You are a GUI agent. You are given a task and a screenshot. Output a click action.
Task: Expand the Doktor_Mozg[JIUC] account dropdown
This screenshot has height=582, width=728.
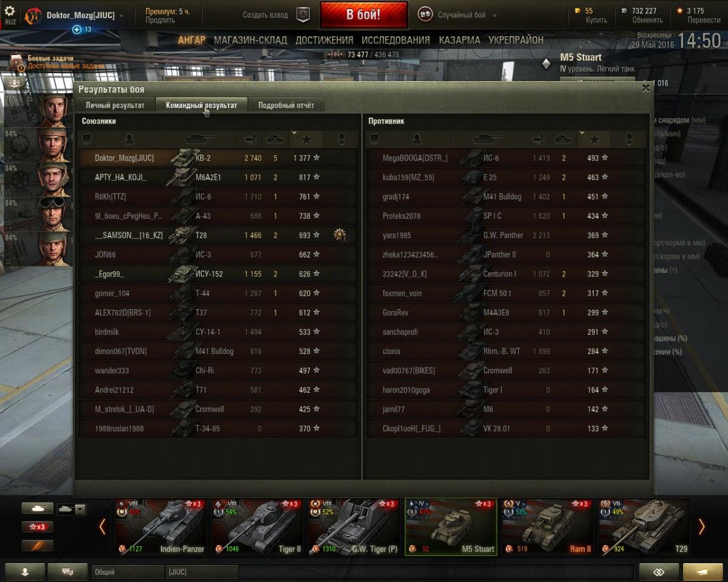(x=121, y=16)
